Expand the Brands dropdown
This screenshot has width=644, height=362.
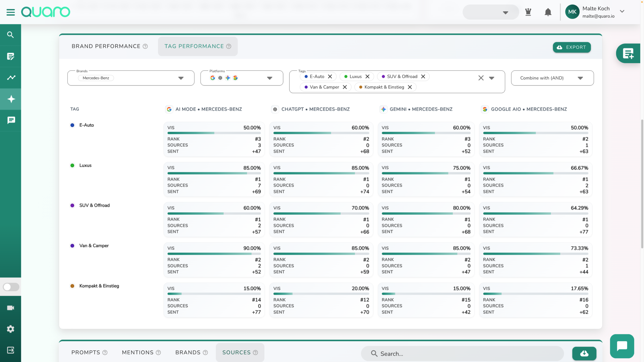point(181,78)
